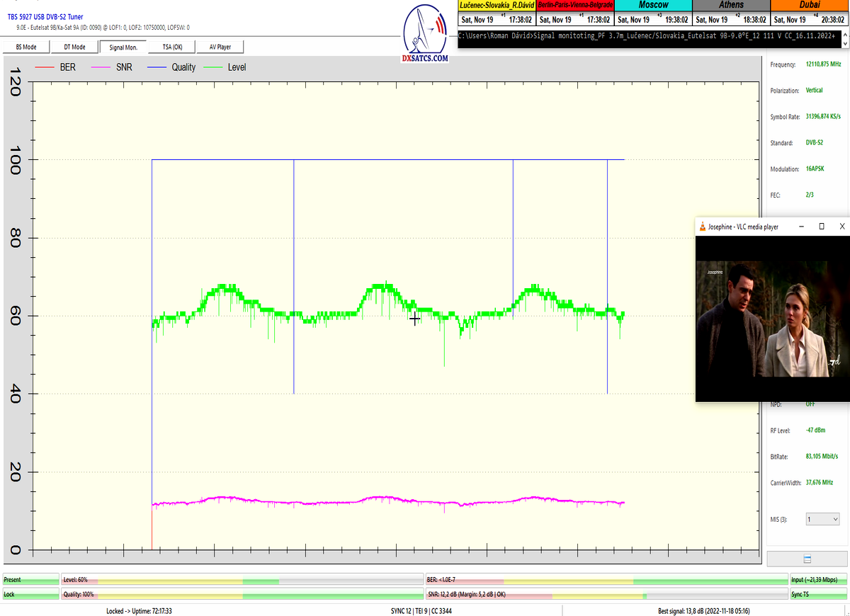Click the Sync TS status indicator
Viewport: 850px width, 616px height.
(x=818, y=594)
